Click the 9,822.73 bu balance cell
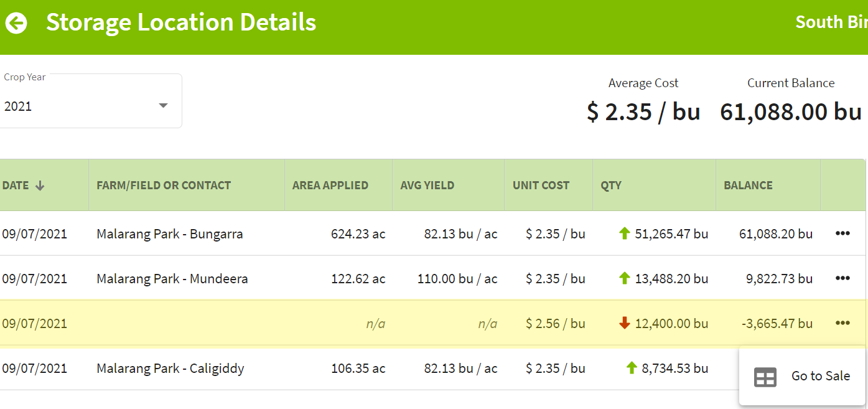The width and height of the screenshot is (868, 409). pyautogui.click(x=780, y=279)
